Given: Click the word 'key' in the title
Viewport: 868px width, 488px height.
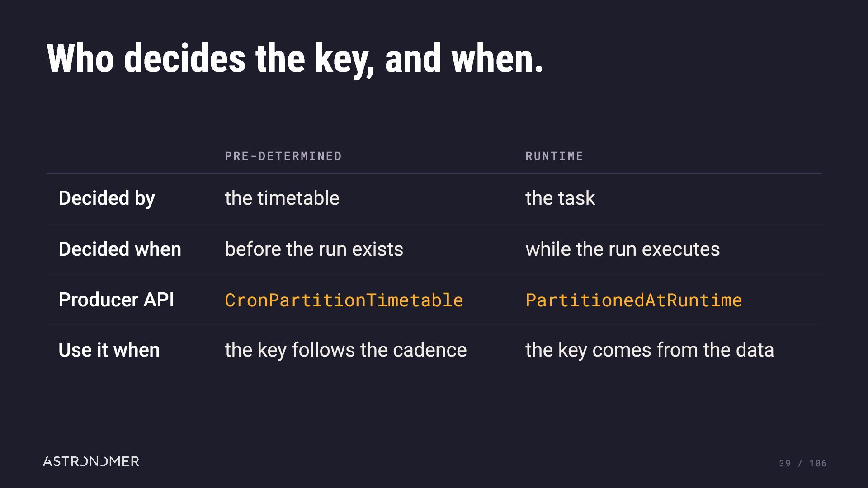Looking at the screenshot, I should click(x=344, y=60).
